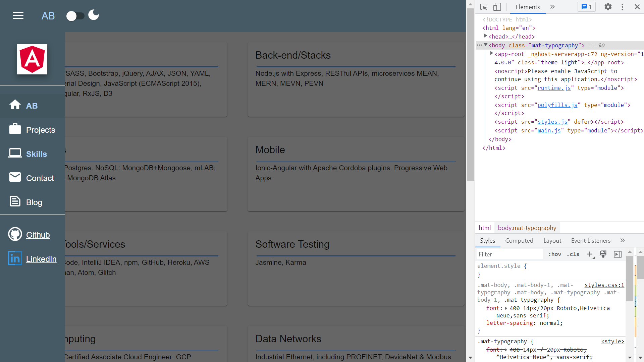This screenshot has width=644, height=362.
Task: Open the styles.css:1 source link
Action: coord(604,285)
